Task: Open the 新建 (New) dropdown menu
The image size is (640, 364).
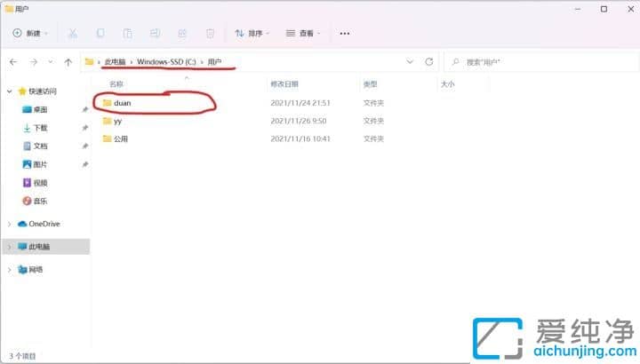Action: (x=32, y=33)
